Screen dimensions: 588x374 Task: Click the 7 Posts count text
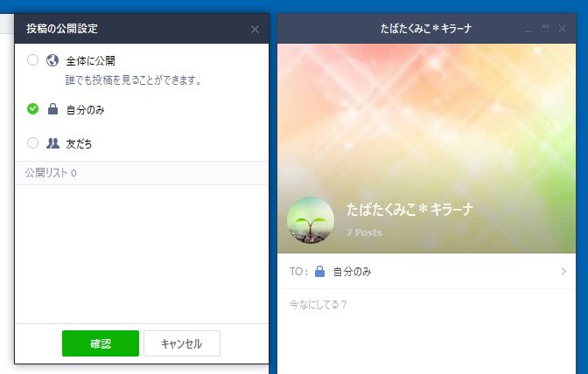(x=365, y=232)
